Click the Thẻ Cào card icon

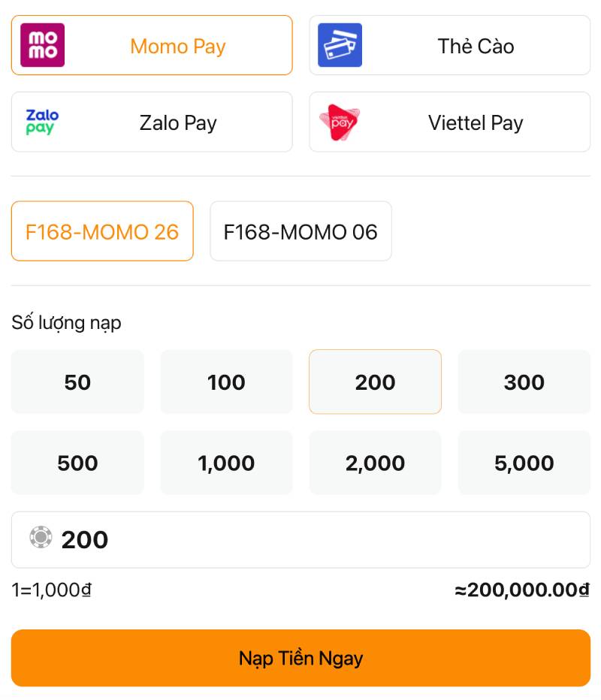click(340, 45)
